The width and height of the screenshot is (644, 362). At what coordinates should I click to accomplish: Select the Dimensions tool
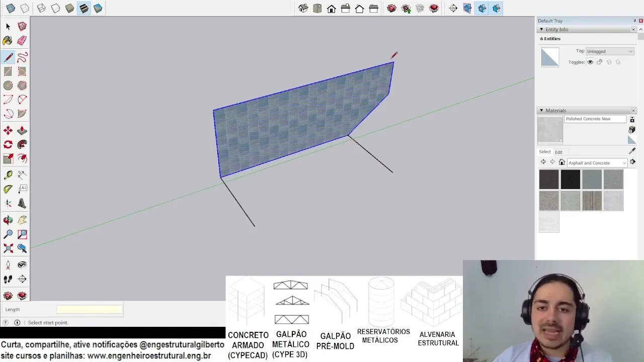(x=22, y=175)
